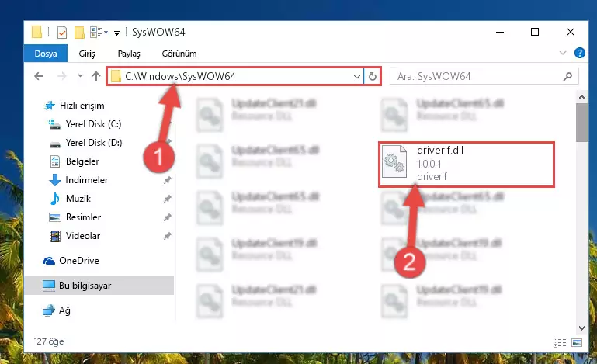Refresh the SysWOW64 folder view
The image size is (597, 364).
coord(373,77)
